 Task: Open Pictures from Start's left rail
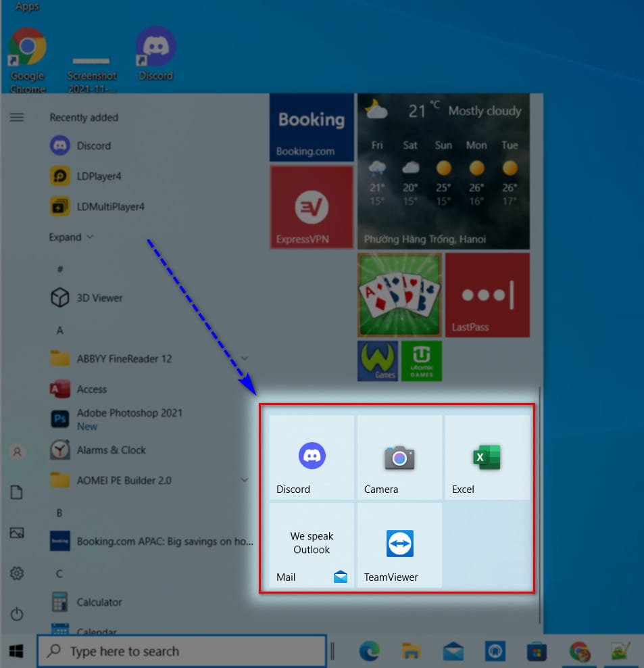(17, 533)
